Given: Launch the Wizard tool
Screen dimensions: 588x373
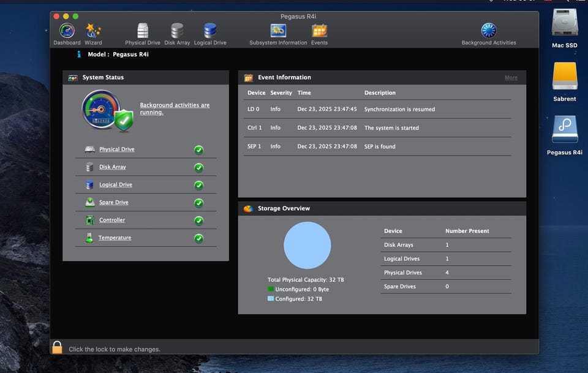Looking at the screenshot, I should click(93, 32).
